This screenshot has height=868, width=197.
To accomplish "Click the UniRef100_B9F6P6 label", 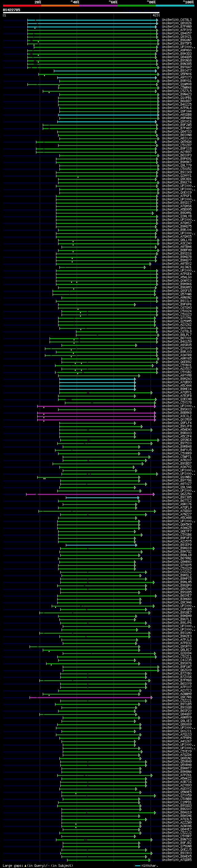I will [x=177, y=305].
